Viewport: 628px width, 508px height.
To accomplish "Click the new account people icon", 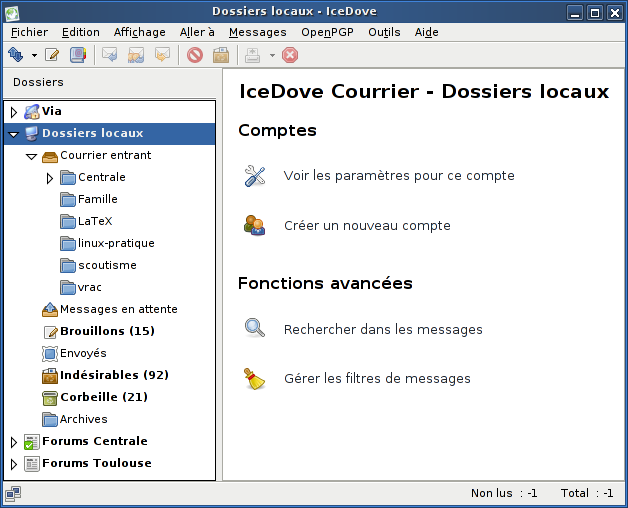I will click(255, 225).
